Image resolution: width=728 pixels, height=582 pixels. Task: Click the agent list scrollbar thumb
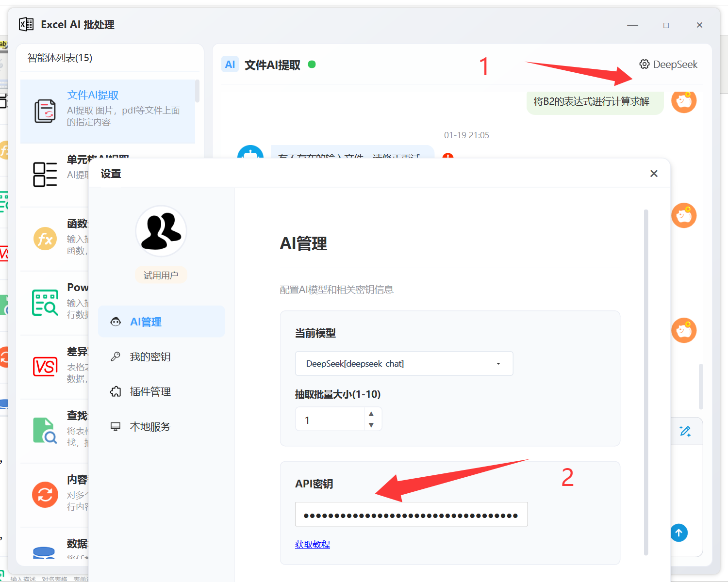pyautogui.click(x=197, y=91)
